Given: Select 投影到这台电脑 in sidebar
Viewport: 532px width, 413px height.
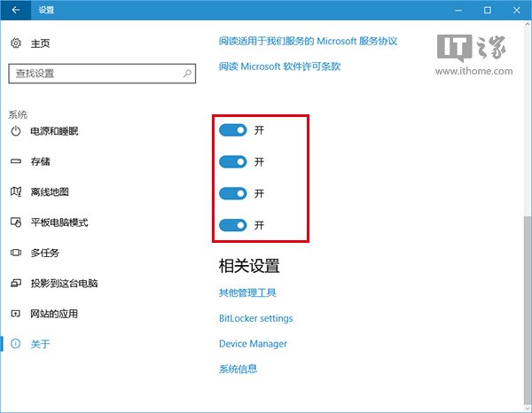Looking at the screenshot, I should 64,283.
